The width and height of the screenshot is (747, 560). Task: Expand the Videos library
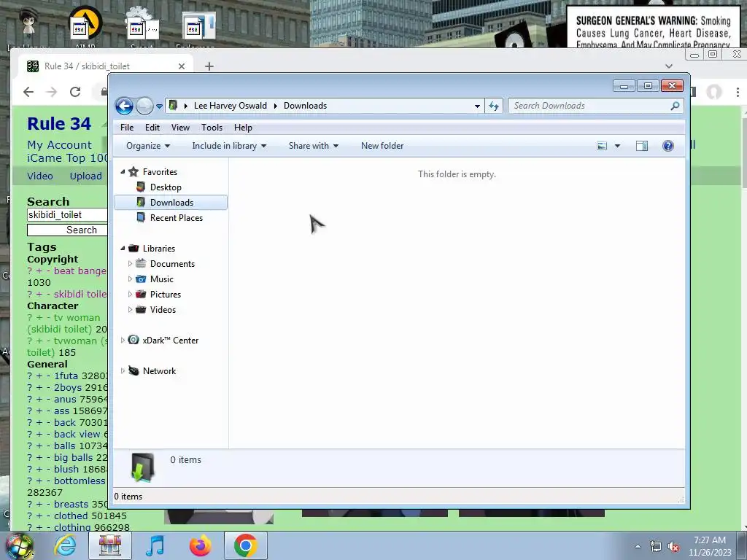tap(130, 309)
